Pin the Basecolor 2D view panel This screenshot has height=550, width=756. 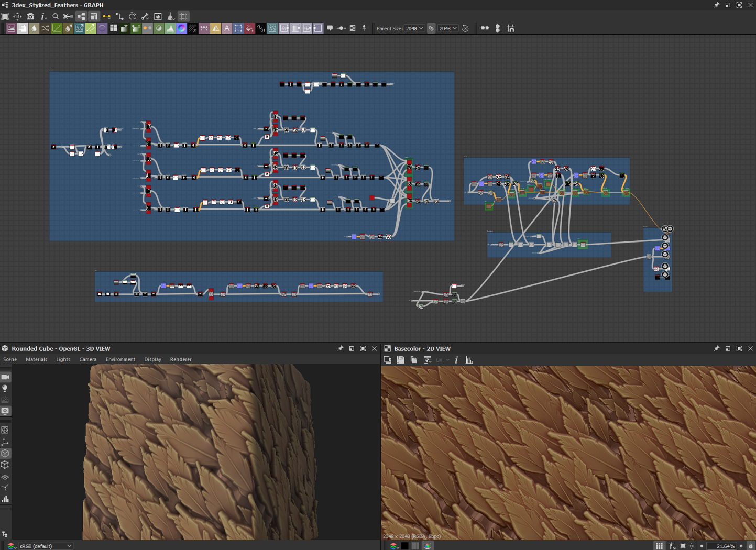[716, 348]
